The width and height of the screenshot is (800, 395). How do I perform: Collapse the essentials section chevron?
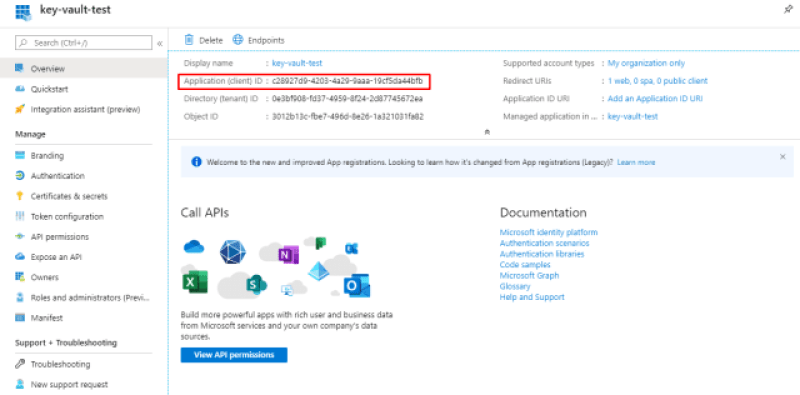[x=487, y=132]
